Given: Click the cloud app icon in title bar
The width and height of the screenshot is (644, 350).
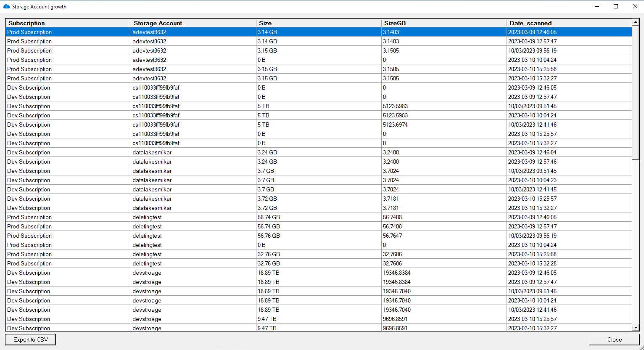Looking at the screenshot, I should tap(6, 6).
